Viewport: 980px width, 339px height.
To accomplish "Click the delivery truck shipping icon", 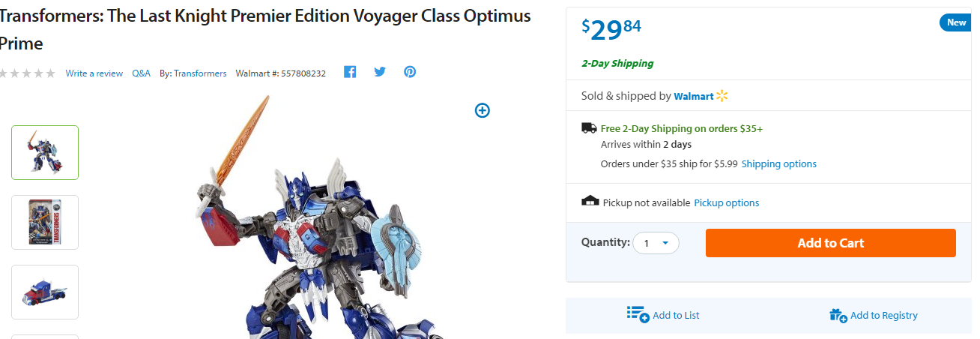I will pos(589,128).
